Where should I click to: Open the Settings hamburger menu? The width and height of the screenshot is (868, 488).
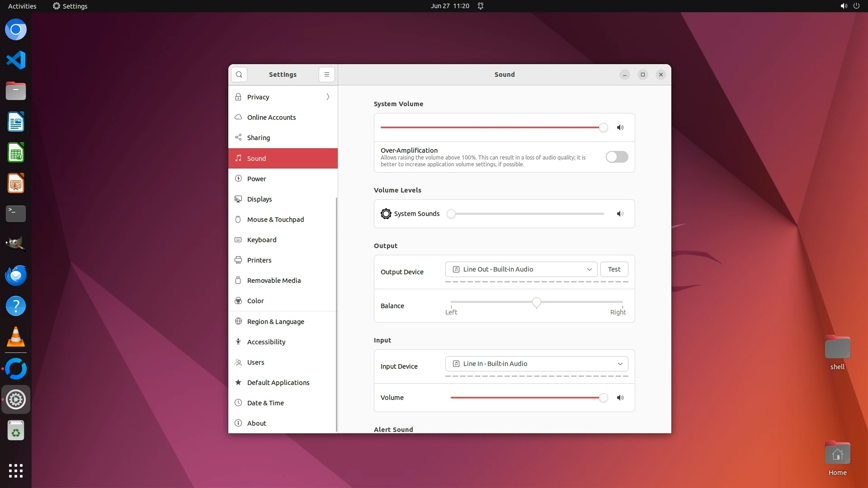click(x=326, y=75)
